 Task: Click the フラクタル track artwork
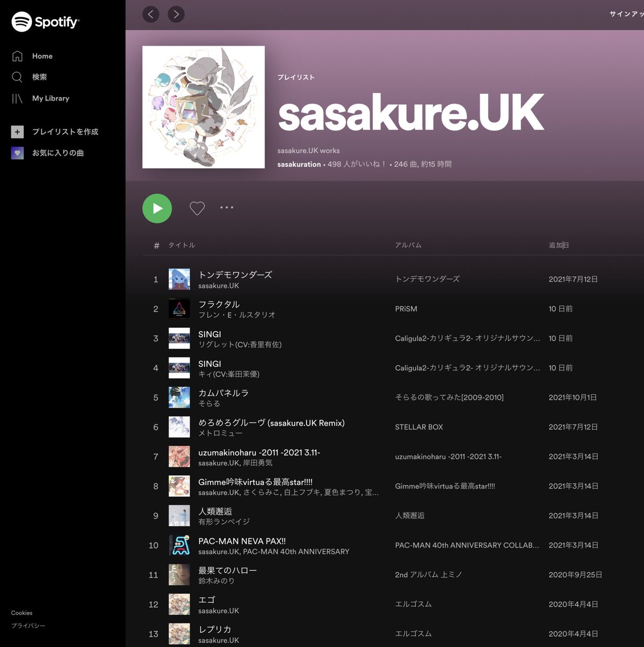tap(179, 309)
